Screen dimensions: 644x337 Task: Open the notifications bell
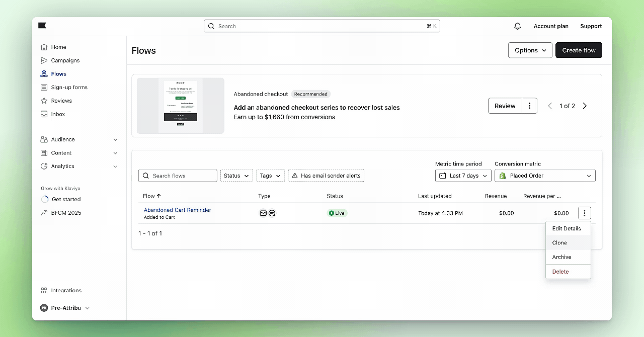point(517,26)
